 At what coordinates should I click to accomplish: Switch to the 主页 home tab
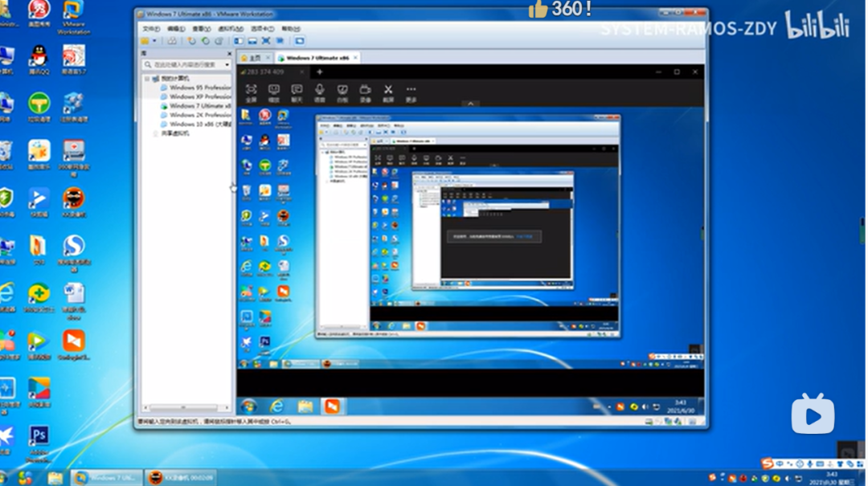[x=252, y=58]
